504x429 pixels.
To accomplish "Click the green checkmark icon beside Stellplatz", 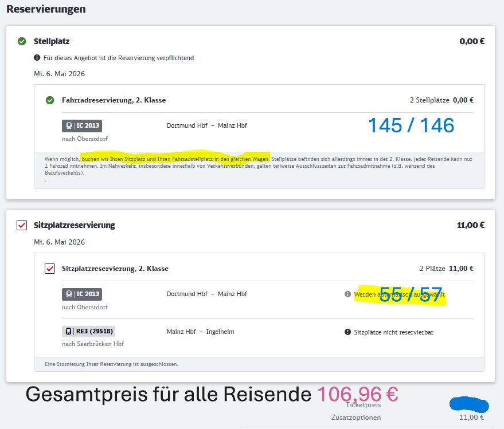I will 22,41.
